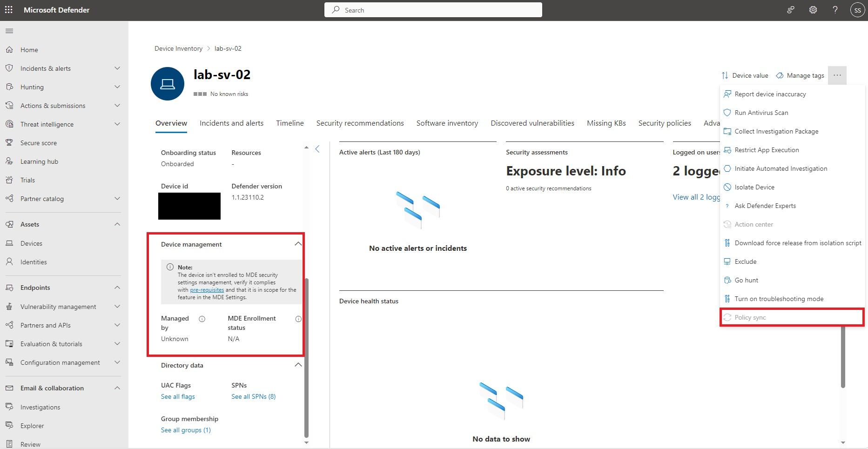The width and height of the screenshot is (868, 449).
Task: Open the SS profile avatar
Action: point(857,10)
